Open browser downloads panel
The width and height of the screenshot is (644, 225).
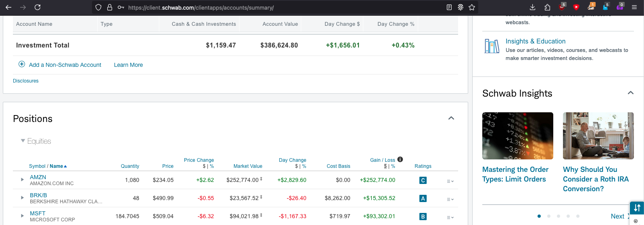point(533,7)
